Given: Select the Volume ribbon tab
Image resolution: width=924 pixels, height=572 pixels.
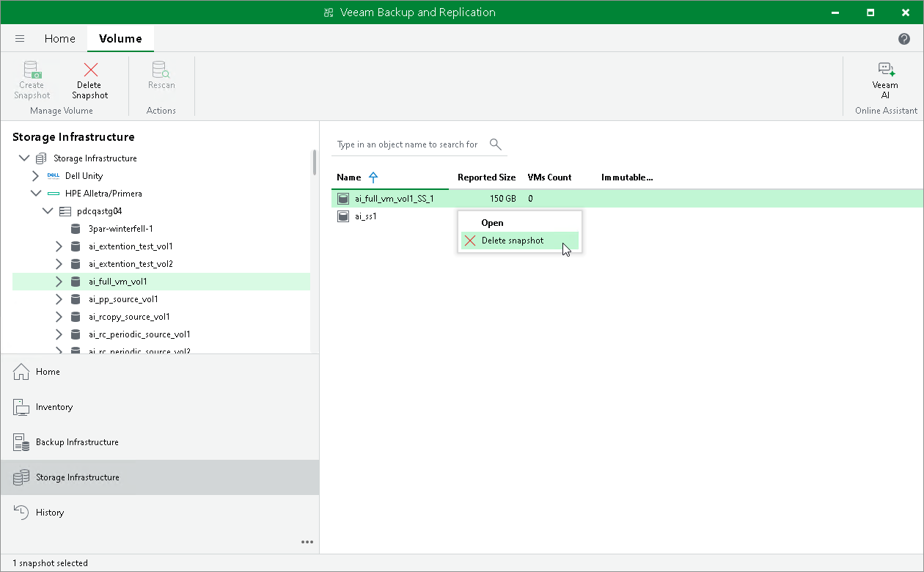Looking at the screenshot, I should pos(120,39).
